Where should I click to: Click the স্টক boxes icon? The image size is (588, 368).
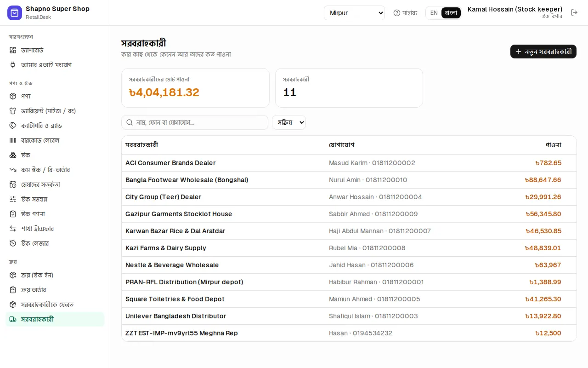[x=13, y=155]
